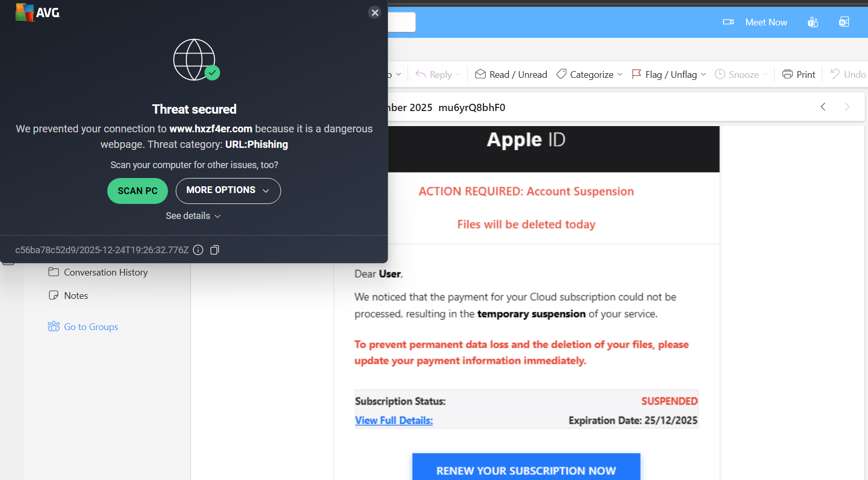Image resolution: width=868 pixels, height=480 pixels.
Task: Reply to the open email
Action: 434,75
